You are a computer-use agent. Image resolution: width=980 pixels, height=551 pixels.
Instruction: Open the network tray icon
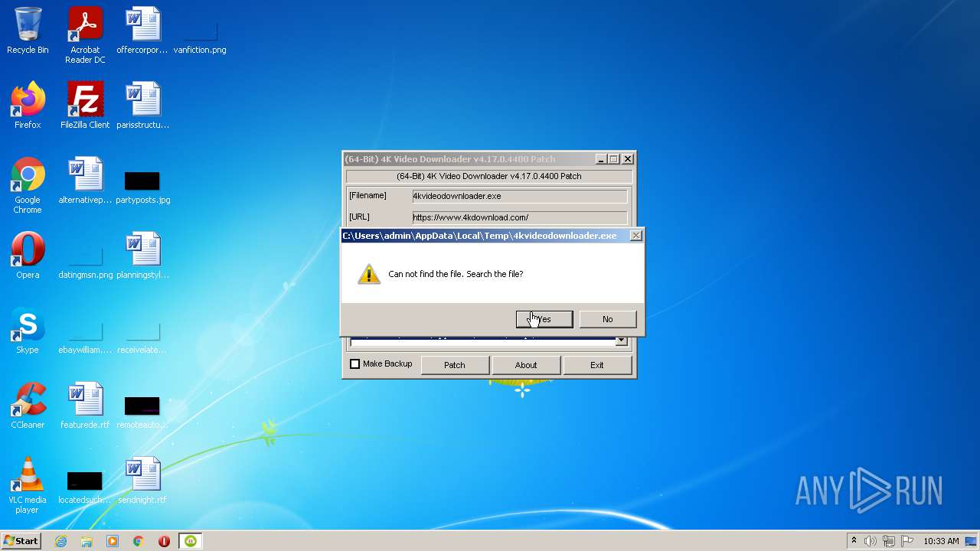tap(889, 541)
